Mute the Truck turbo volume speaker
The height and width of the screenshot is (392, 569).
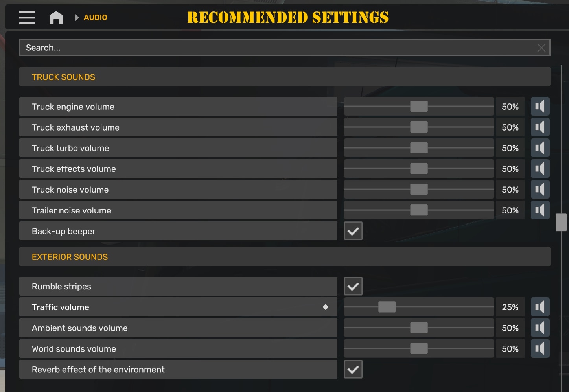pyautogui.click(x=540, y=148)
